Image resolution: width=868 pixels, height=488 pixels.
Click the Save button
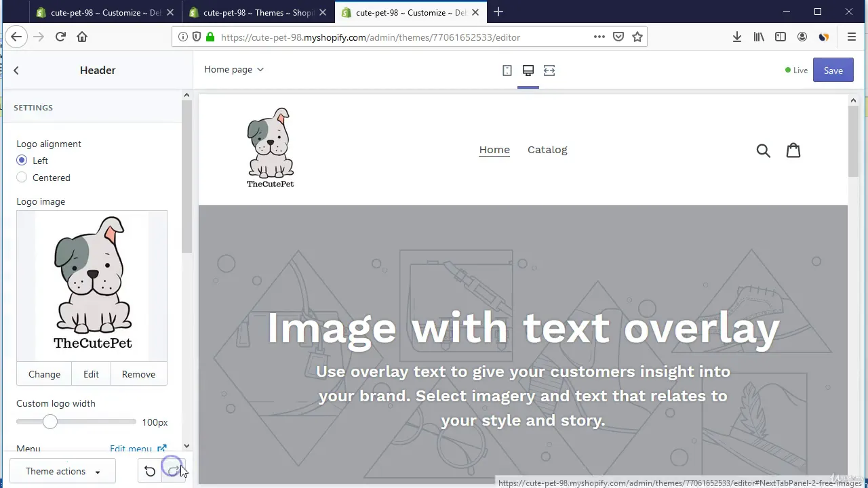[x=833, y=70]
